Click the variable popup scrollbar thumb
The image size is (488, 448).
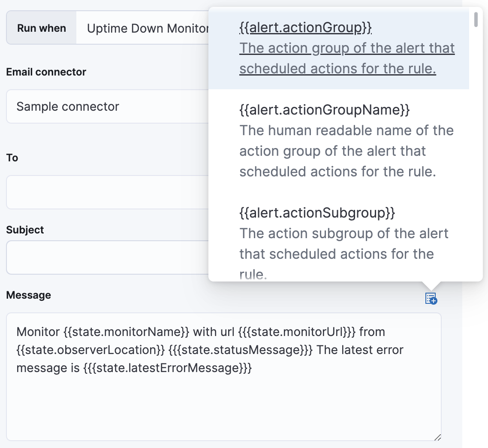point(476,19)
